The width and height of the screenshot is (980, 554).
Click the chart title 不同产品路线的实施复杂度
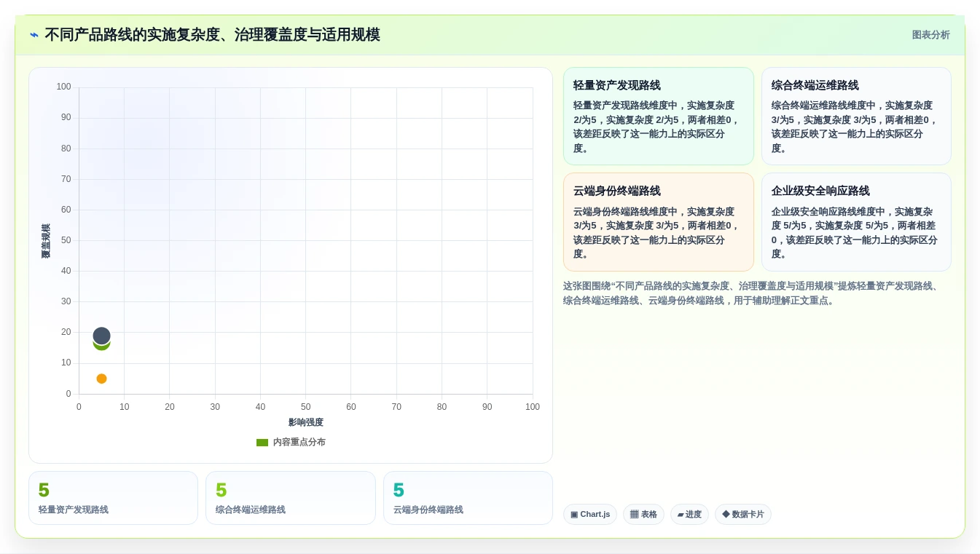coord(212,35)
